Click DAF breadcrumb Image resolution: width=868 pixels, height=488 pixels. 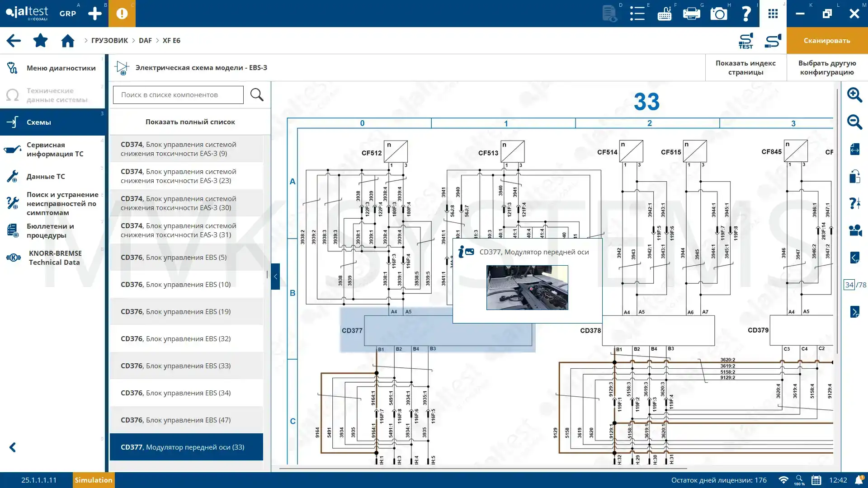point(145,41)
